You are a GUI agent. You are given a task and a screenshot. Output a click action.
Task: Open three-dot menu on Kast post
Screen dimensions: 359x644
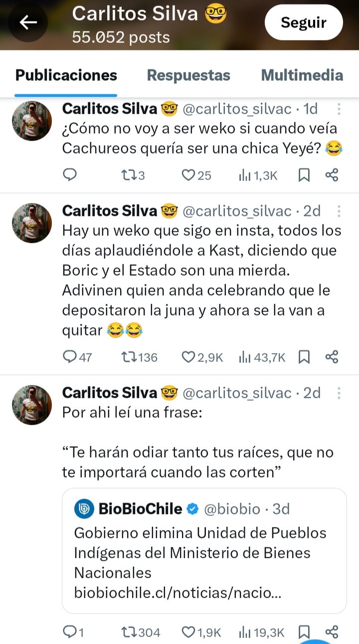[x=339, y=211]
